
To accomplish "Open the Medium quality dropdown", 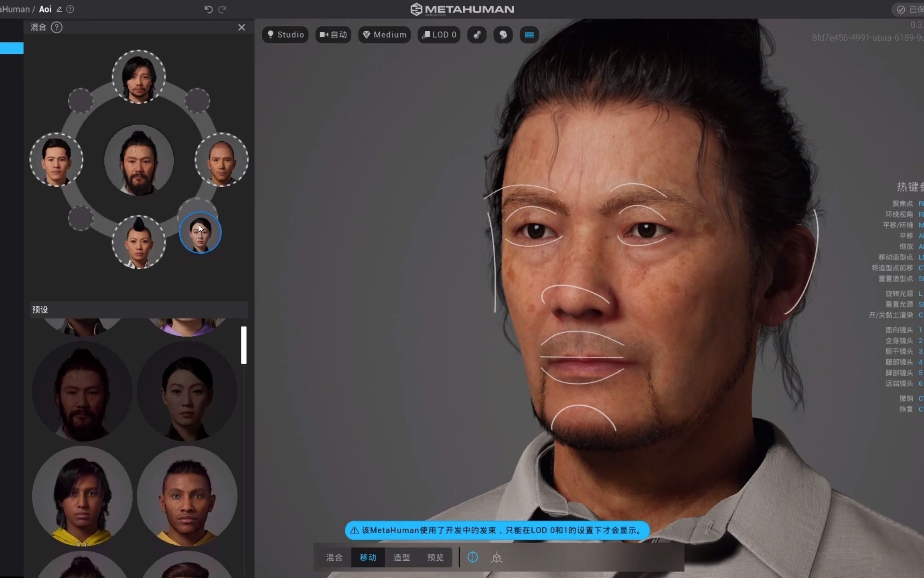I will [x=384, y=35].
